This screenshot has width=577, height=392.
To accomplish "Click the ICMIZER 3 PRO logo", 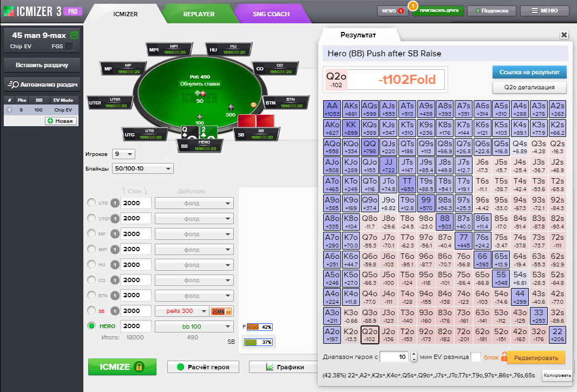I will pyautogui.click(x=43, y=11).
